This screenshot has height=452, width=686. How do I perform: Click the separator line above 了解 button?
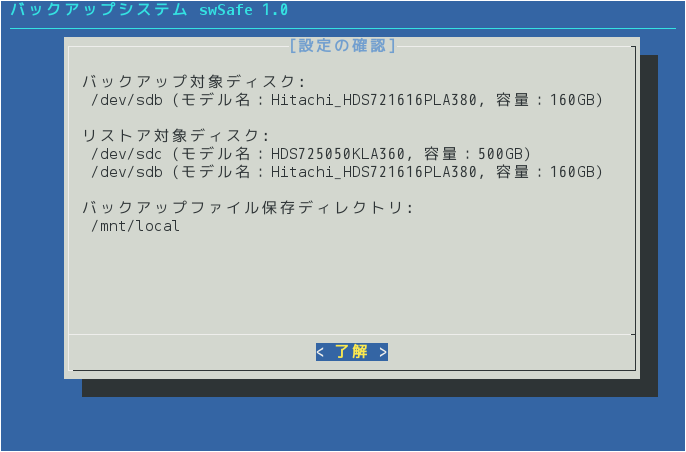click(x=352, y=335)
